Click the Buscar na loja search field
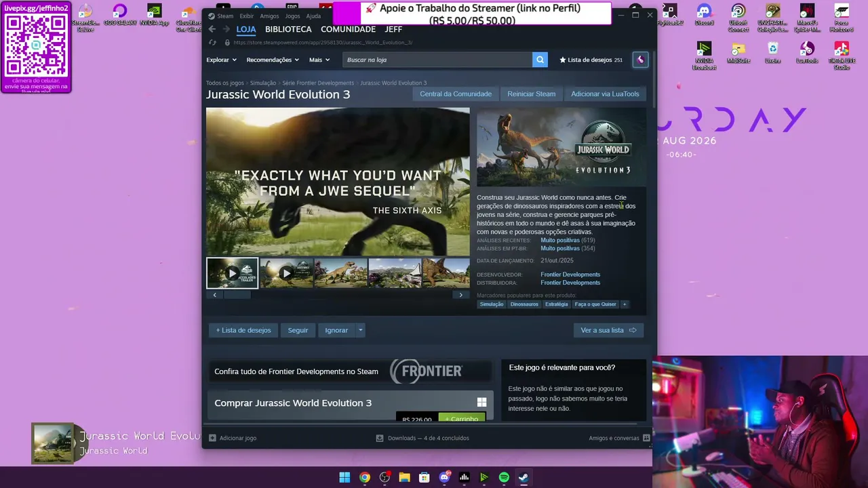868x488 pixels. pyautogui.click(x=437, y=60)
